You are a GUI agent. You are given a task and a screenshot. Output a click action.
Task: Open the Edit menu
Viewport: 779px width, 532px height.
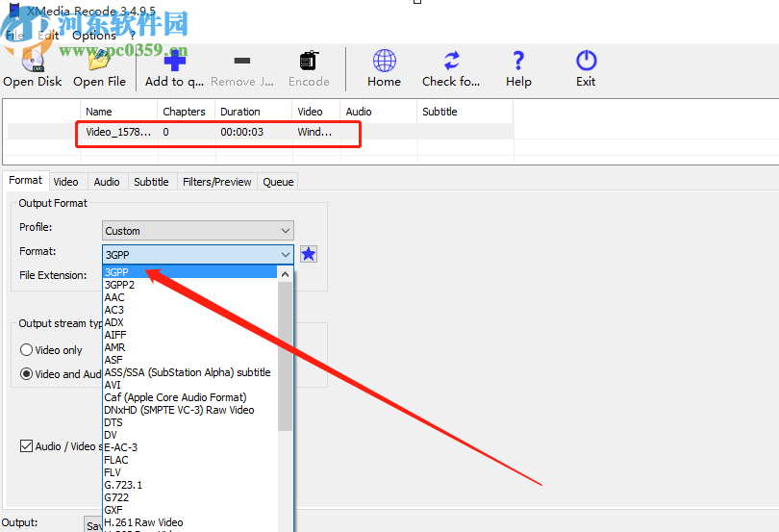tap(48, 36)
